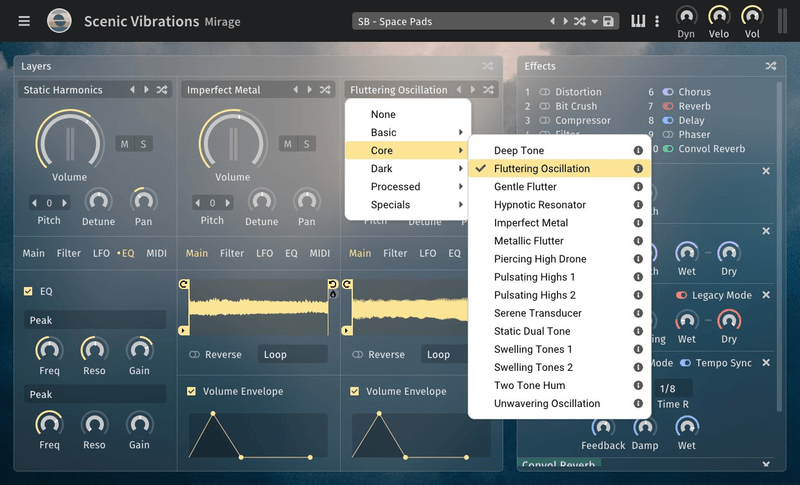Randomize all layers with Layers shuffle icon
This screenshot has height=485, width=800.
coord(488,66)
